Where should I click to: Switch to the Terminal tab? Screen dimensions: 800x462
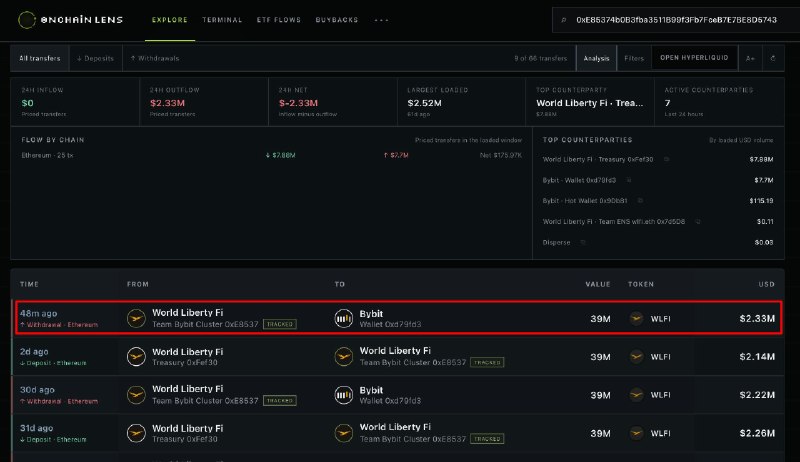click(222, 20)
